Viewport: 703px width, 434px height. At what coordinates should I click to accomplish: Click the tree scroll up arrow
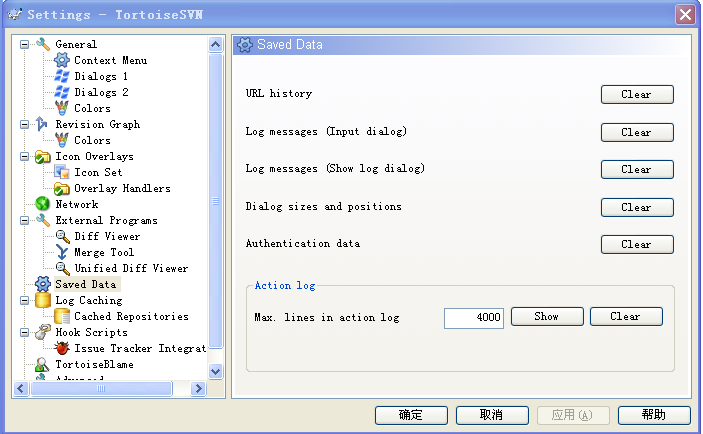point(216,44)
